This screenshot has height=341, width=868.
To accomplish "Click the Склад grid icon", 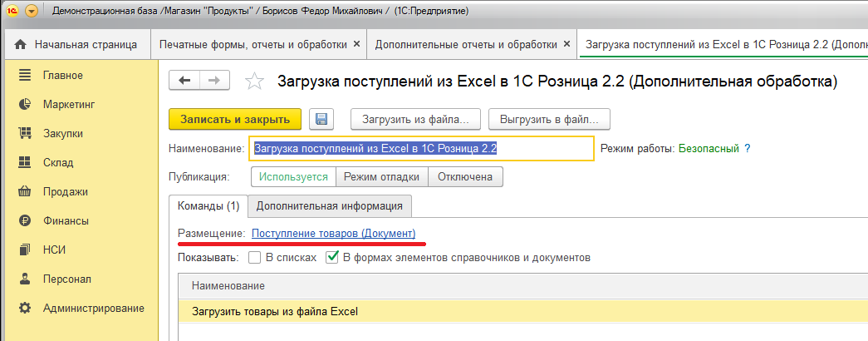I will click(24, 162).
